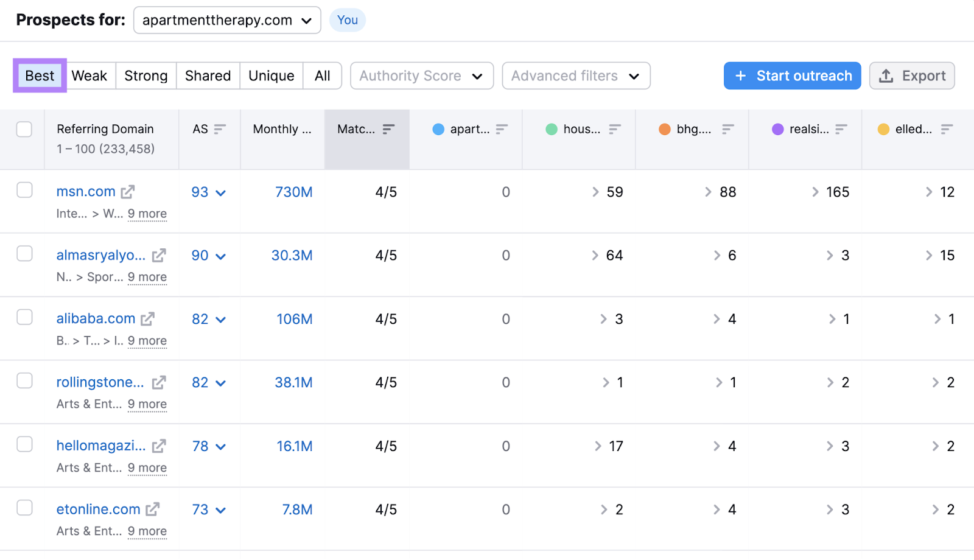
Task: Expand alibaba.com authority score 82
Action: (221, 320)
